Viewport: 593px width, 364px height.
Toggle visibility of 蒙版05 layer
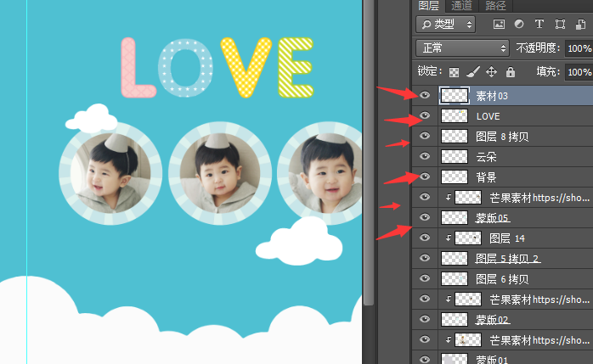(x=425, y=217)
